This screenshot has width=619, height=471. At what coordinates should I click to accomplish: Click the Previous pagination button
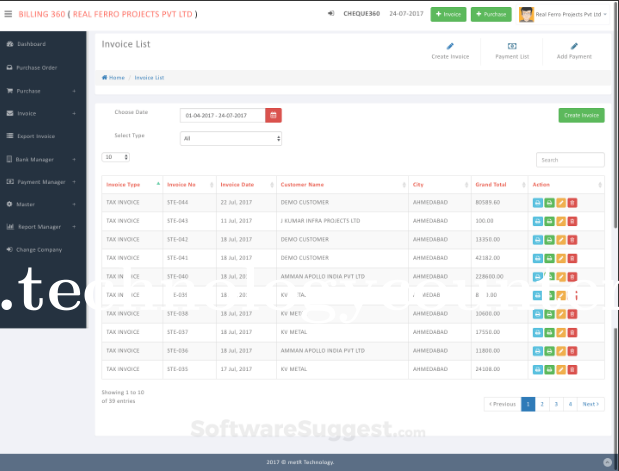pos(503,404)
